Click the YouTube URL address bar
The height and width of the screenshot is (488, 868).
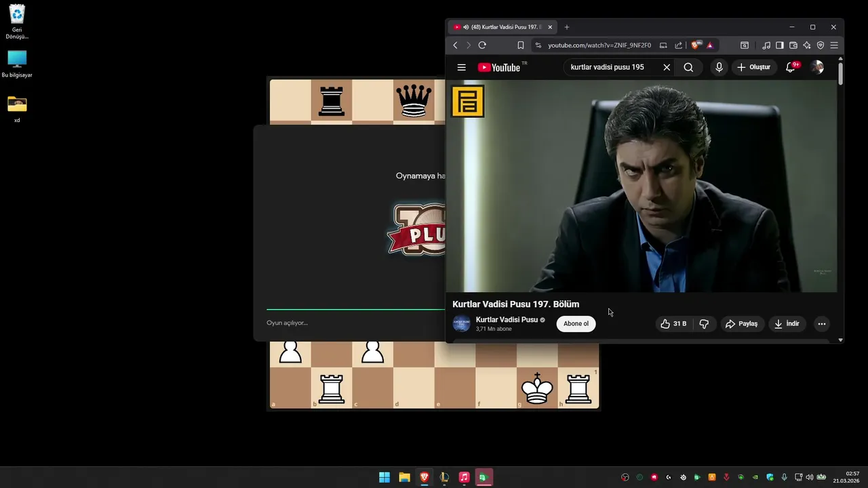click(599, 45)
